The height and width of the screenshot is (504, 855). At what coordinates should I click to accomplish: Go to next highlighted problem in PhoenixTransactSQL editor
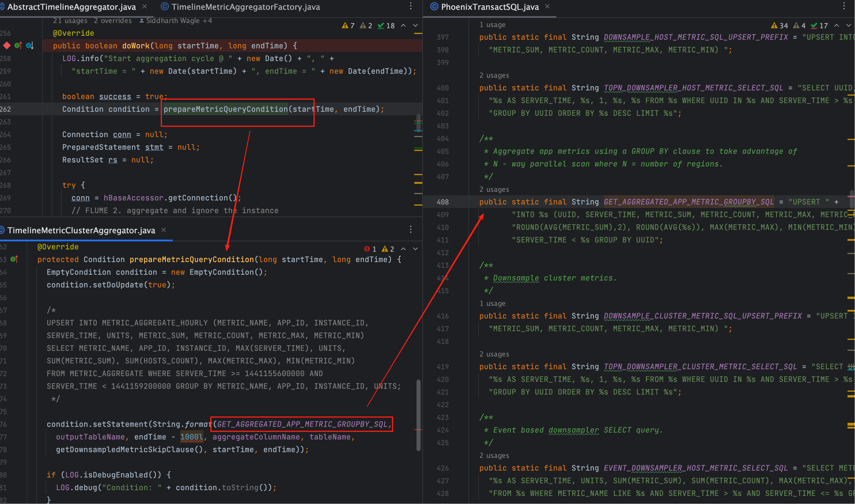[x=849, y=25]
